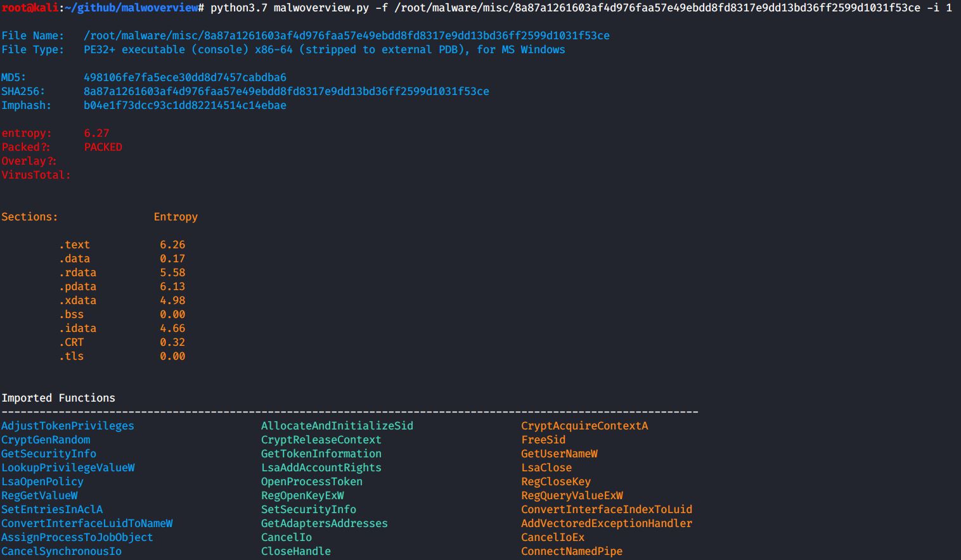Click the CancelSynchronousIo function name

pyautogui.click(x=61, y=551)
